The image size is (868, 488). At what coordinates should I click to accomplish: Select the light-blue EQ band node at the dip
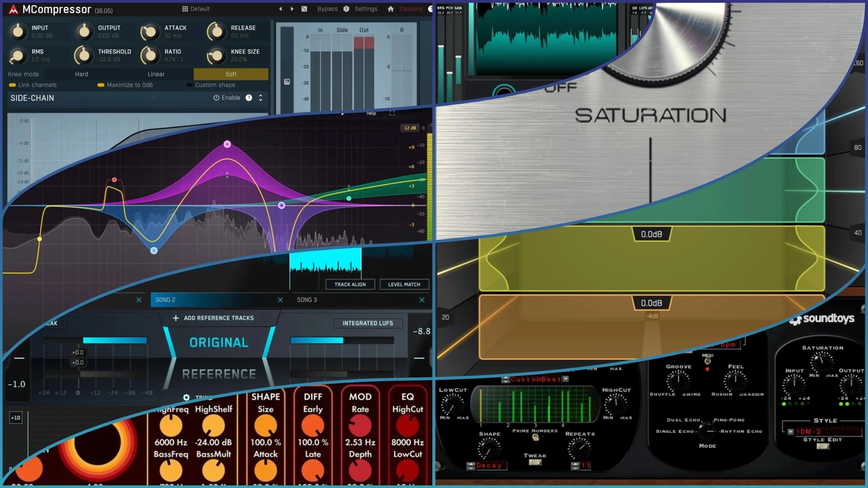pyautogui.click(x=154, y=251)
